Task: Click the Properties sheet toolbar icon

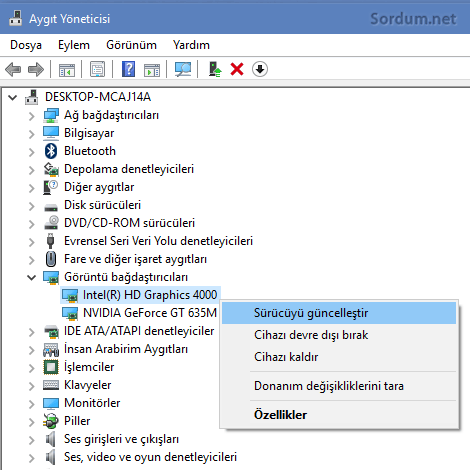Action: click(98, 69)
